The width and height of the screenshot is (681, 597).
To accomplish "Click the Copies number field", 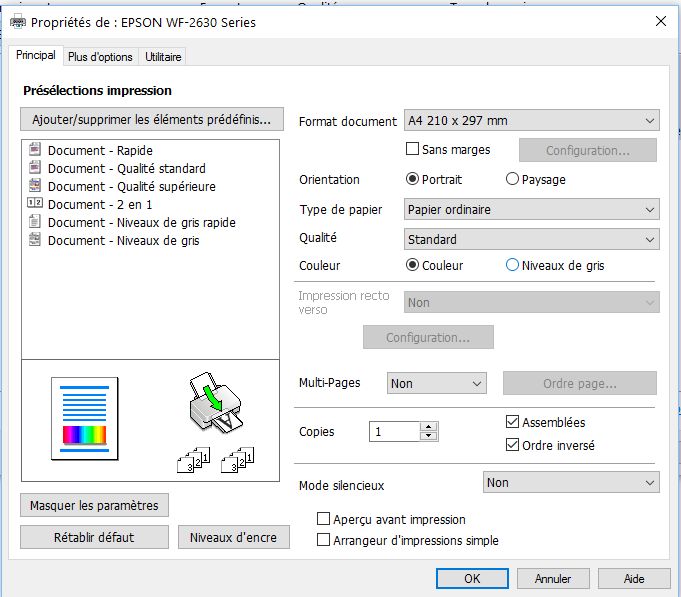I will pos(394,432).
